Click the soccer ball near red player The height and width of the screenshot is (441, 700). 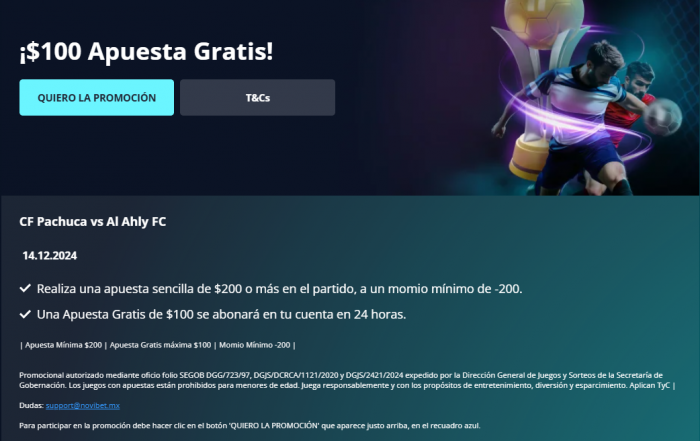coord(662,117)
